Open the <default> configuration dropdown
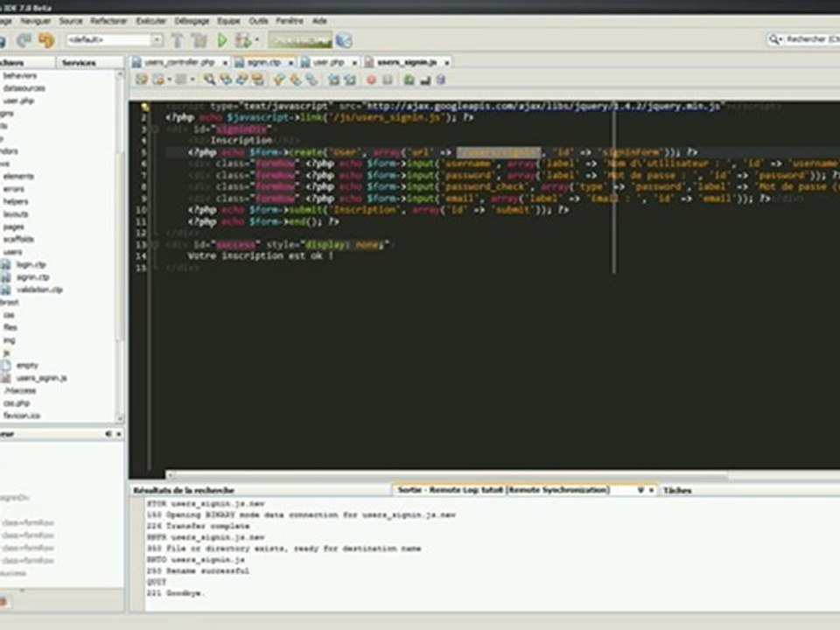The height and width of the screenshot is (630, 840). tap(157, 39)
